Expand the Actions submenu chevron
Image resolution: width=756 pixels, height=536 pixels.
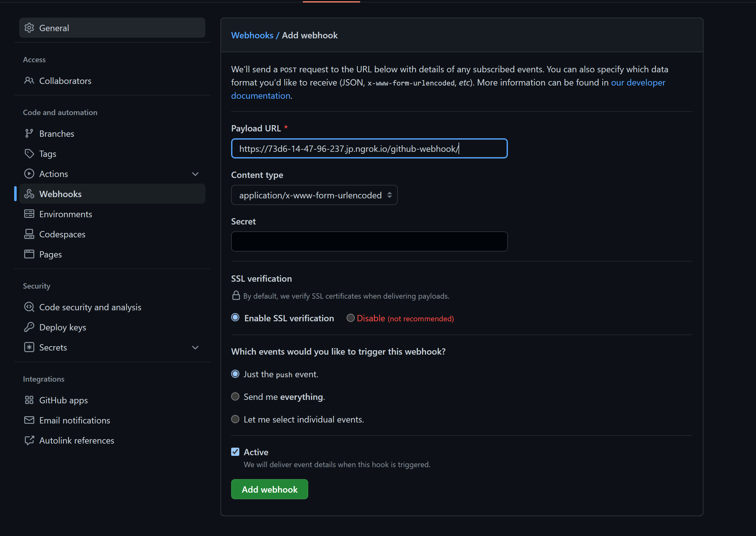pyautogui.click(x=195, y=174)
